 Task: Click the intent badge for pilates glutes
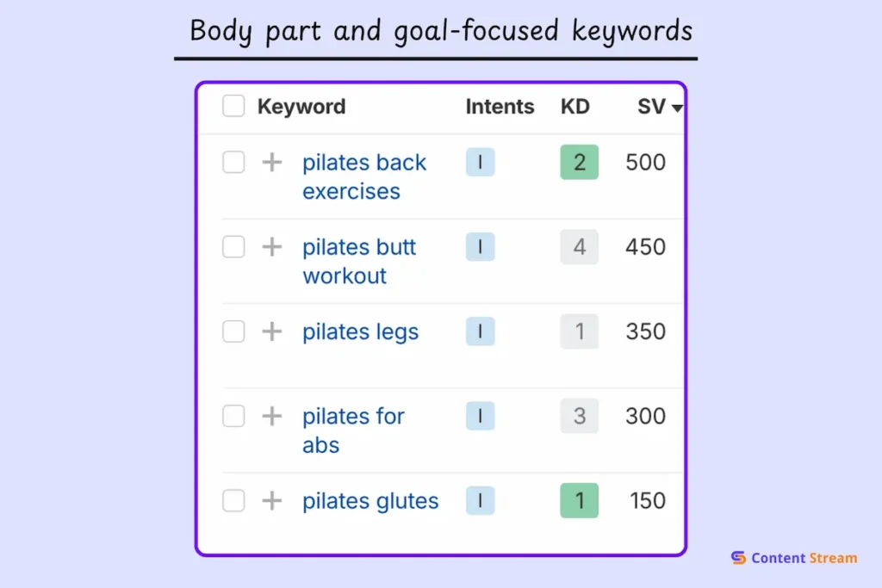tap(481, 501)
